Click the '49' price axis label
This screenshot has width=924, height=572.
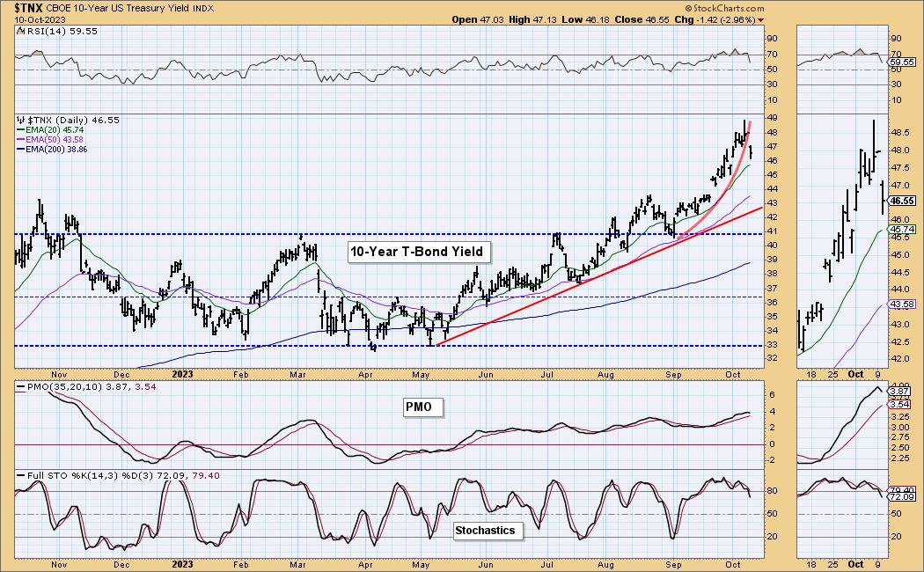(772, 118)
